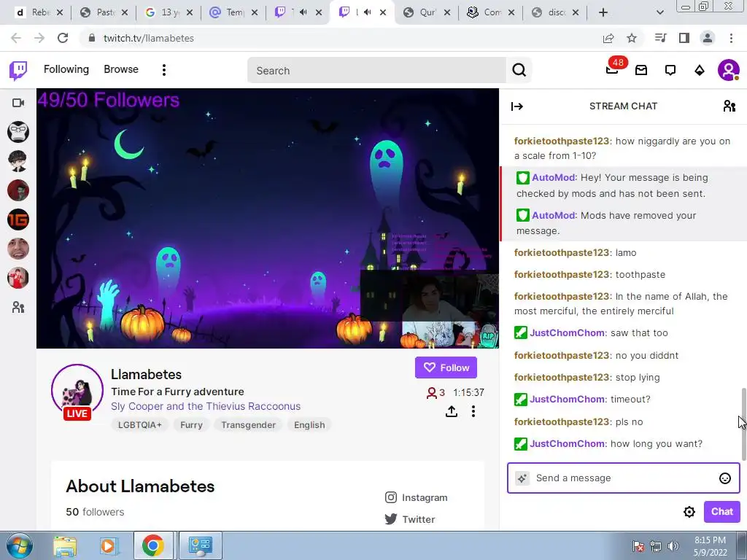The width and height of the screenshot is (747, 560).
Task: Share this page from address bar
Action: point(608,38)
